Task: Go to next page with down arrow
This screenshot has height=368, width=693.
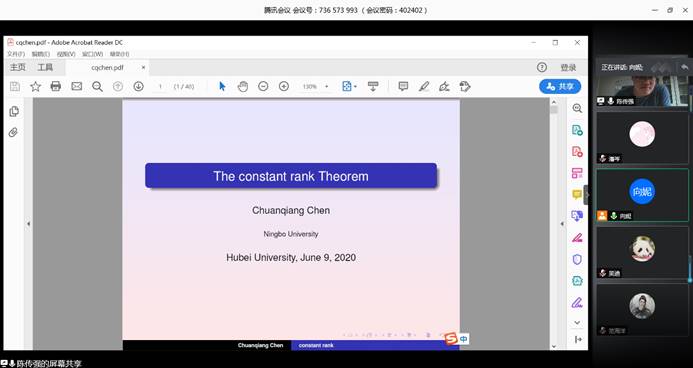Action: 138,86
